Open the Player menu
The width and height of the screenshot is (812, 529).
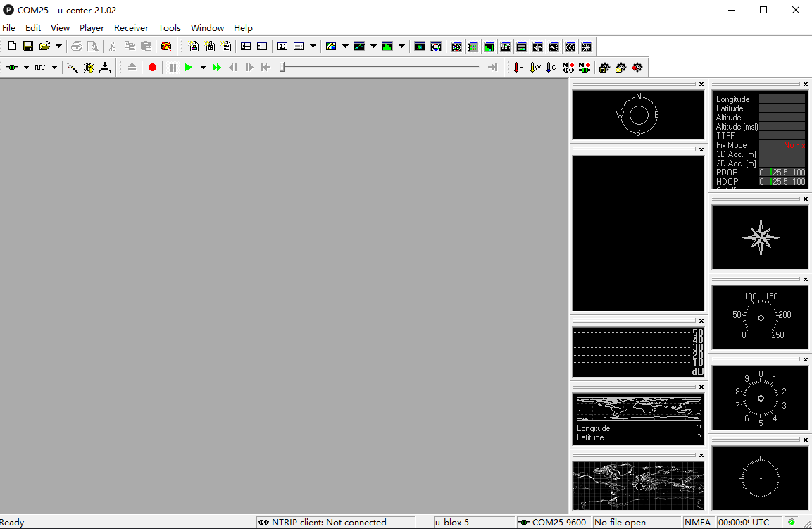[92, 28]
